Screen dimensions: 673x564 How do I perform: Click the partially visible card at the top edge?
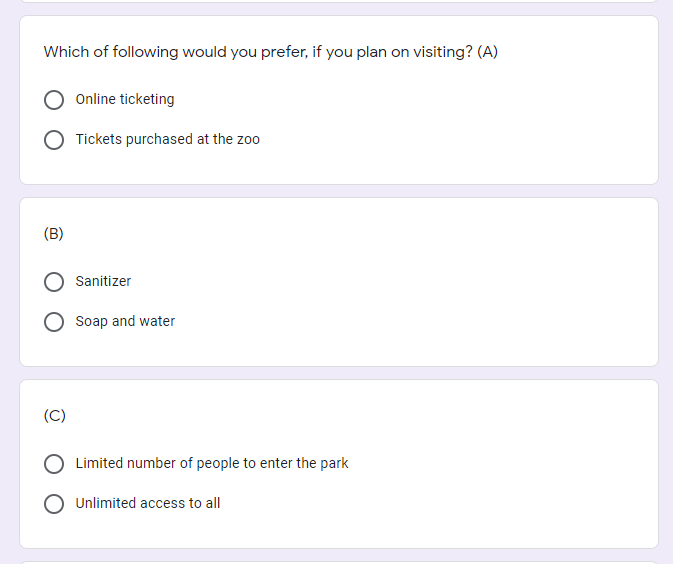(x=338, y=1)
